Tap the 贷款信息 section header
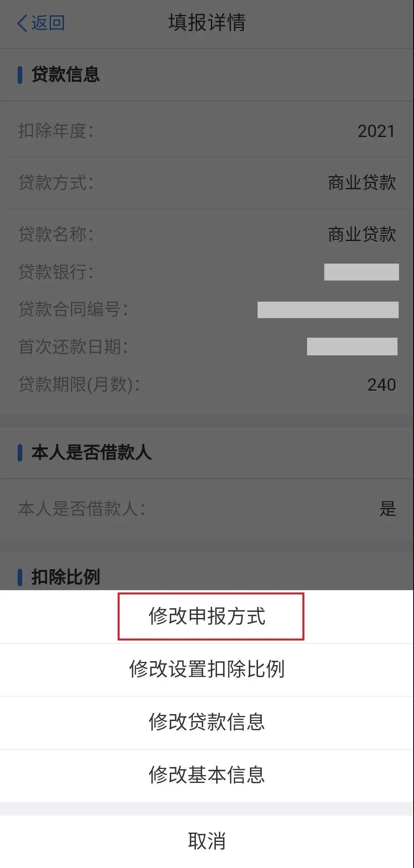Viewport: 414px width, 868px height. 66,74
